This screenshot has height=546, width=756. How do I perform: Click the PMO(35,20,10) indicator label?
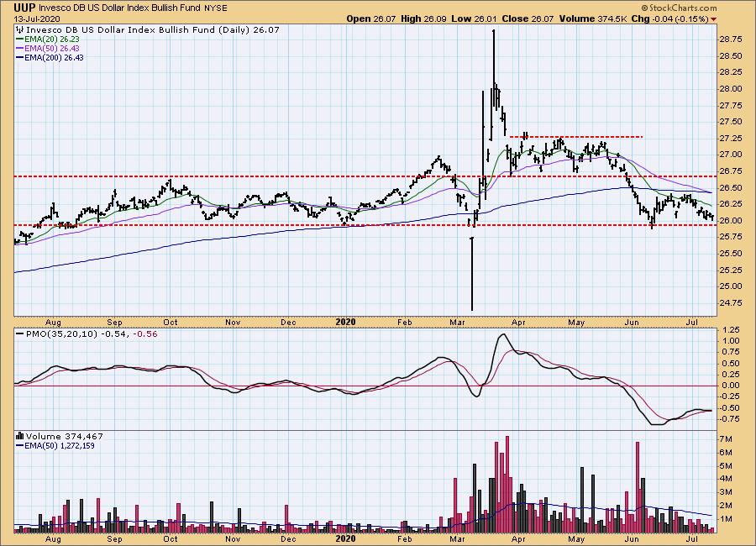(61, 333)
